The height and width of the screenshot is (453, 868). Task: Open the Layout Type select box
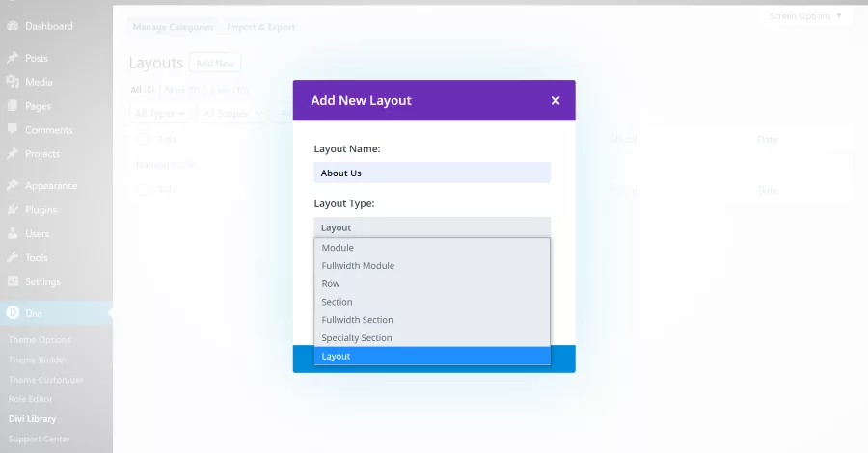[x=432, y=227]
